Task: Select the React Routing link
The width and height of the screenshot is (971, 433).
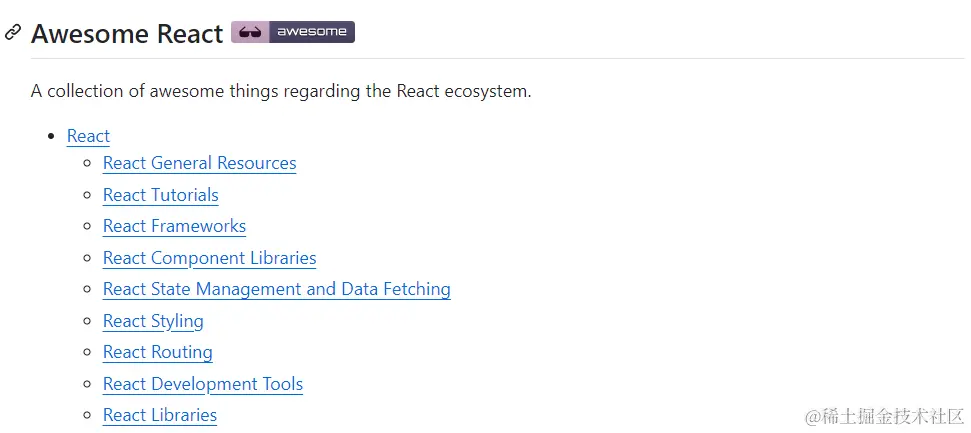Action: click(x=157, y=352)
